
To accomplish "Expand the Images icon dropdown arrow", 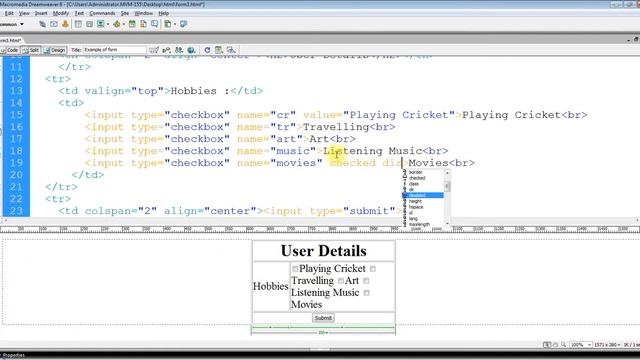I will (x=108, y=24).
